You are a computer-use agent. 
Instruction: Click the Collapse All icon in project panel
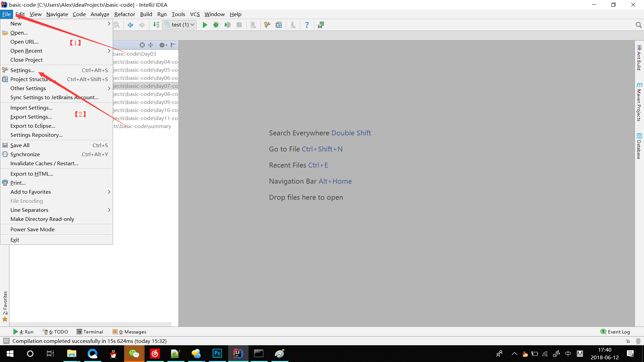coord(151,45)
